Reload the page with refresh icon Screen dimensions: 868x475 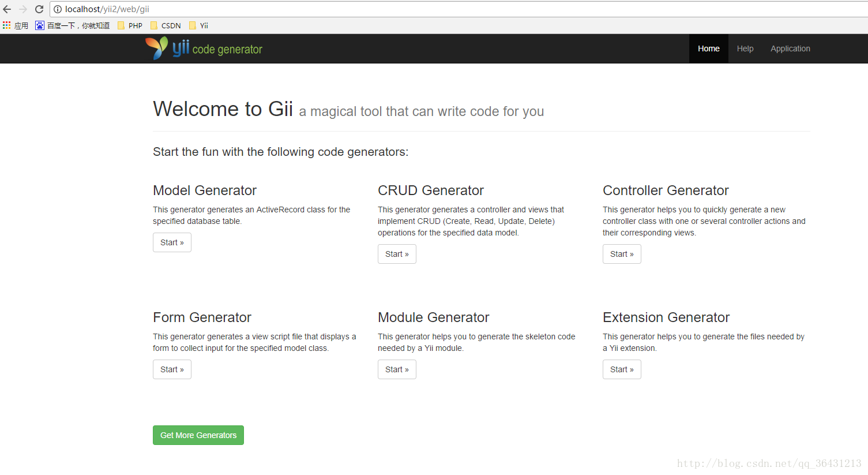tap(39, 9)
